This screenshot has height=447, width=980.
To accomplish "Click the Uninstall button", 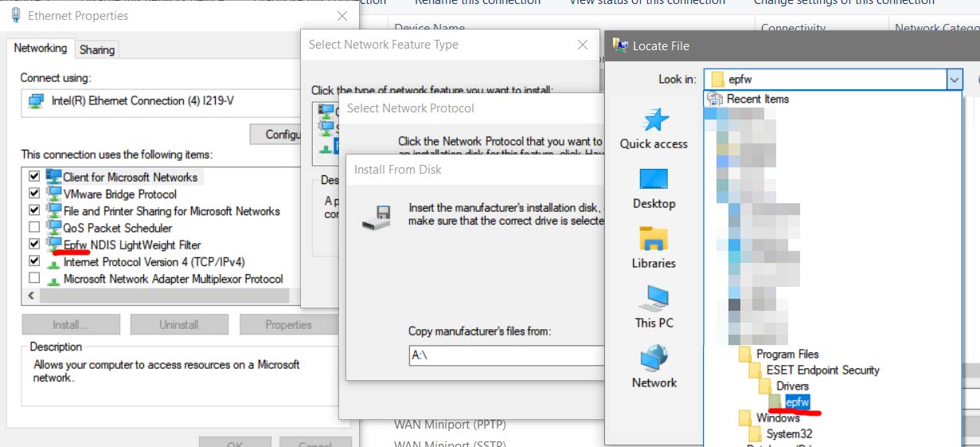I will click(x=179, y=324).
